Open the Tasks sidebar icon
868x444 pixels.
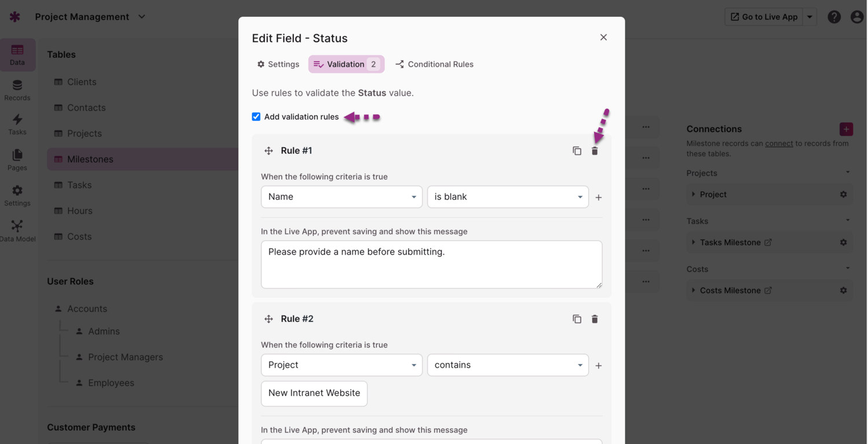pyautogui.click(x=17, y=124)
